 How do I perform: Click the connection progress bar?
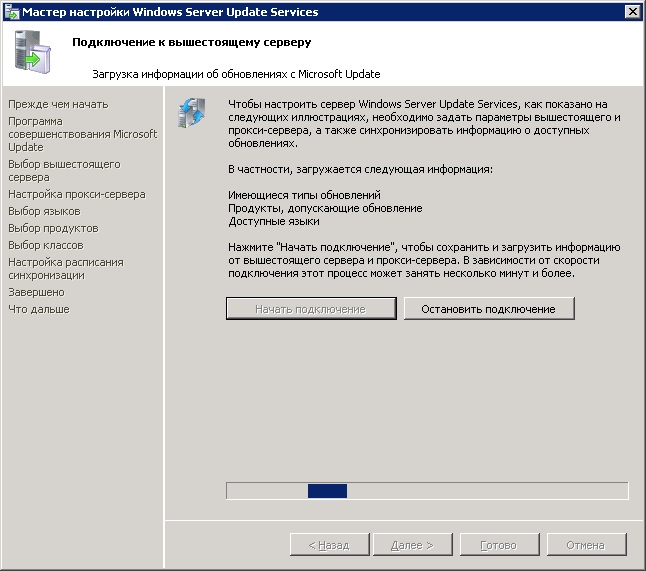click(427, 491)
